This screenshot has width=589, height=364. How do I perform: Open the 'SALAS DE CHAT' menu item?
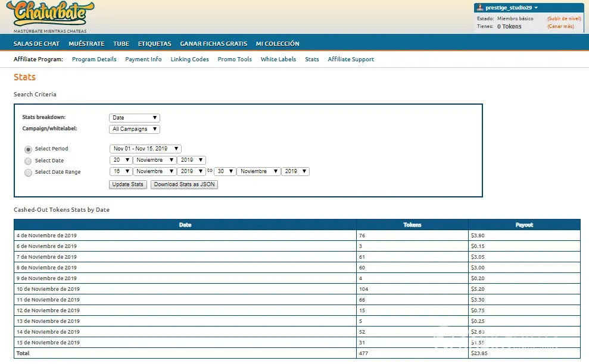[36, 43]
